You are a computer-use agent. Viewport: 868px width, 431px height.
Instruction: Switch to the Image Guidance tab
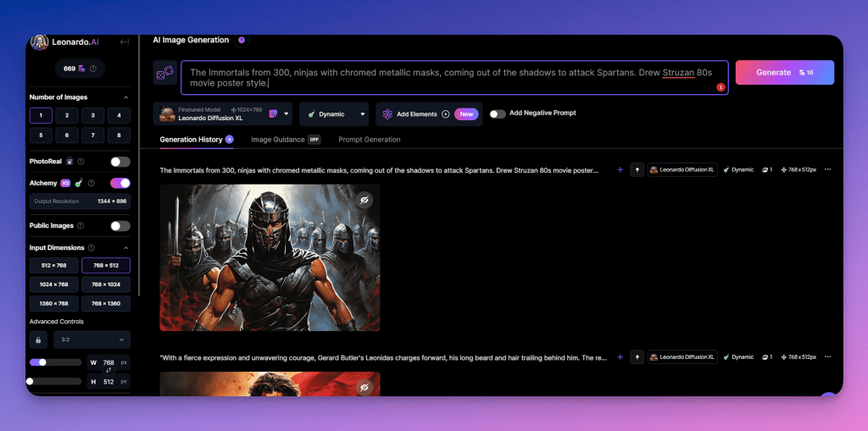coord(286,140)
